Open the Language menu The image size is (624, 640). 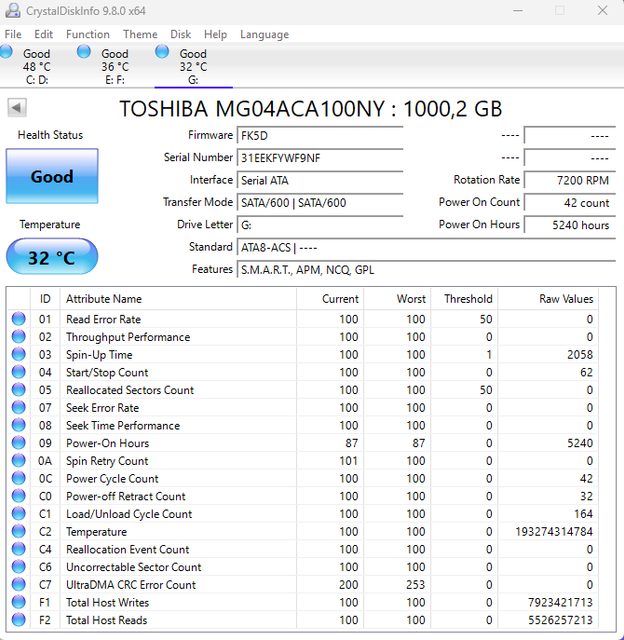point(264,34)
